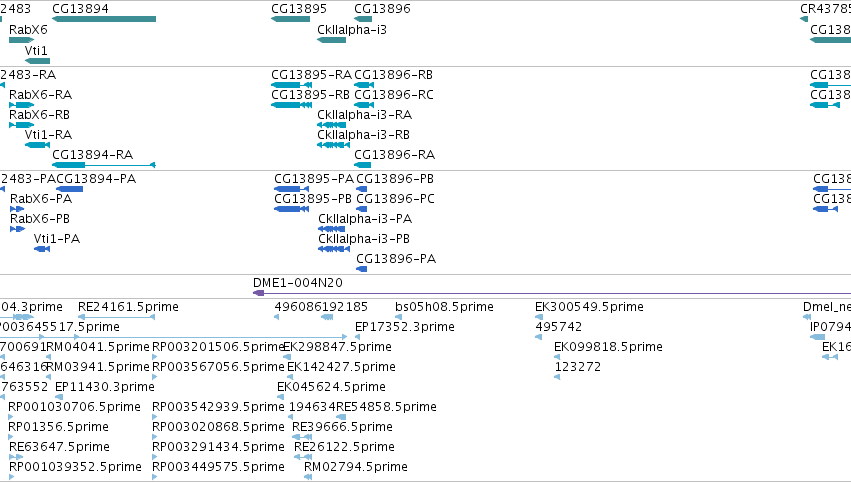The height and width of the screenshot is (482, 851).
Task: Open the CkIIalpha-i3-PB protein label
Action: point(364,239)
